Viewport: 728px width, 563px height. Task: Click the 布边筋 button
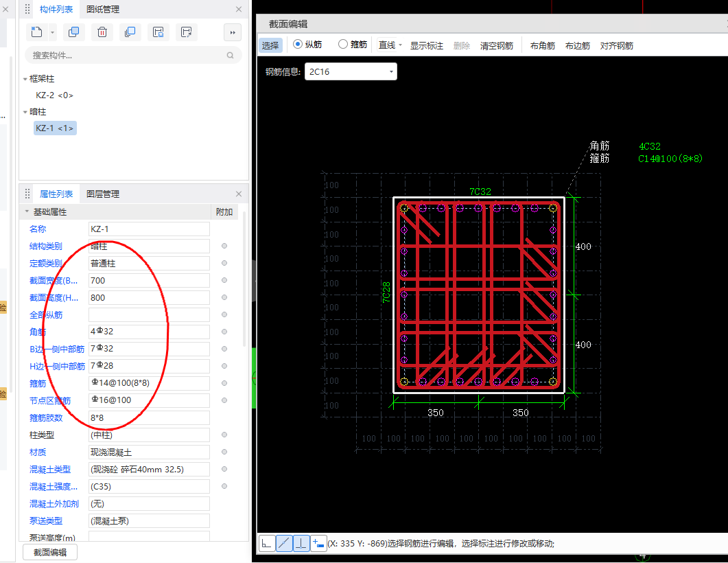pos(578,45)
